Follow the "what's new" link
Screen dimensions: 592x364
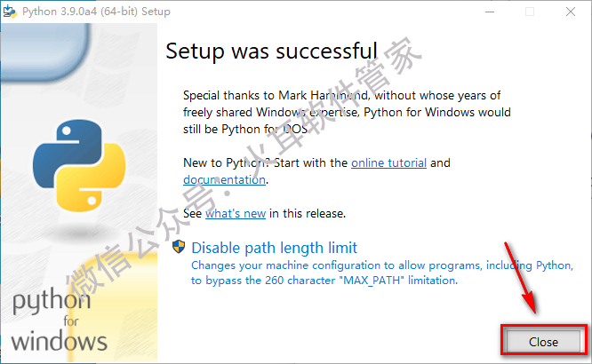point(236,213)
